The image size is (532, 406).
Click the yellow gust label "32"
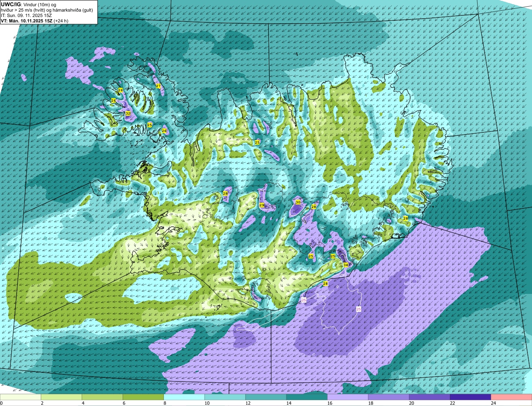point(128,113)
